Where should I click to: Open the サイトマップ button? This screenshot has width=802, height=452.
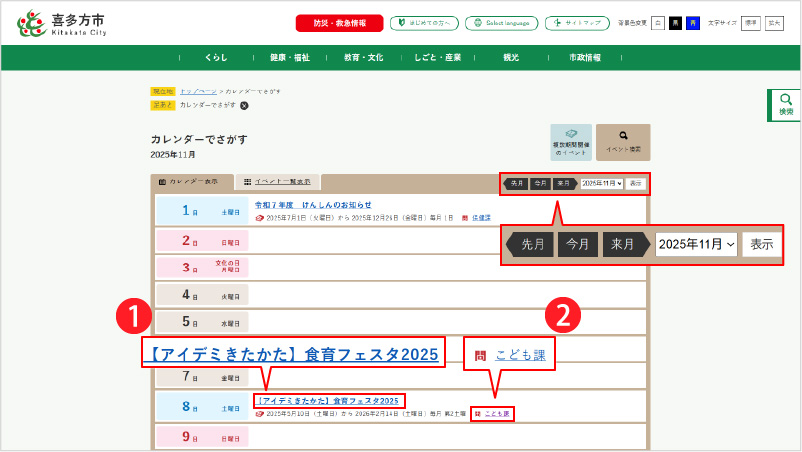pyautogui.click(x=577, y=23)
